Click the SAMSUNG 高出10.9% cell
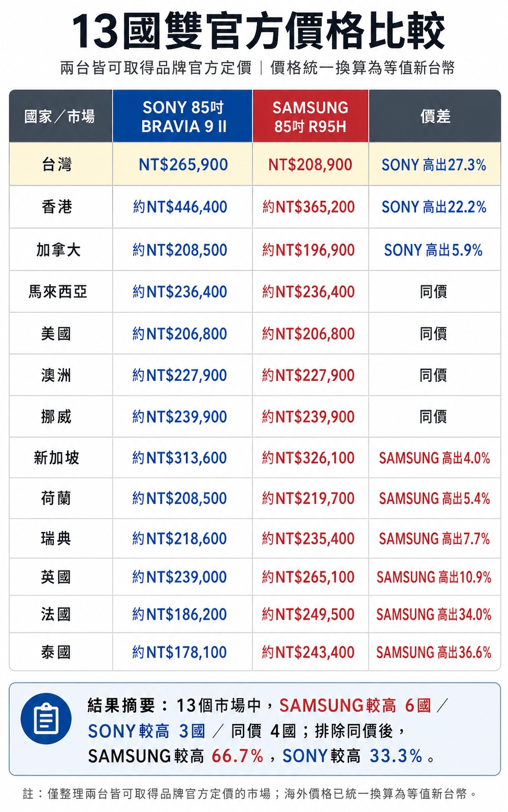 pos(434,577)
